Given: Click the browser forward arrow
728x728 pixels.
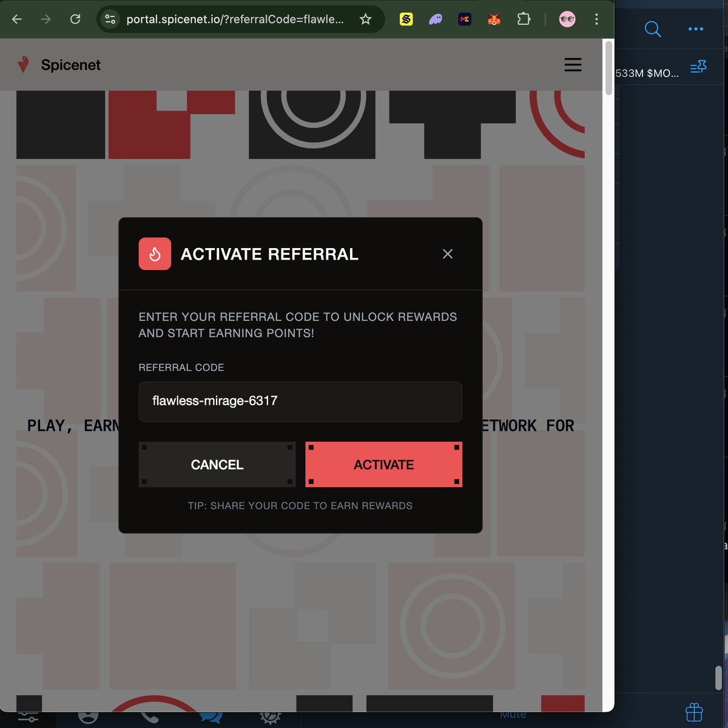Looking at the screenshot, I should [46, 19].
